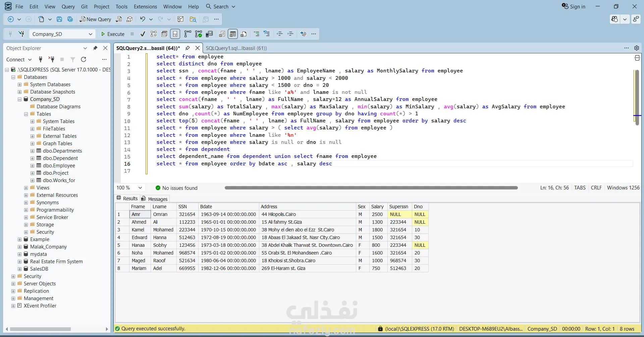Switch to the Messages results tab

[x=155, y=199]
